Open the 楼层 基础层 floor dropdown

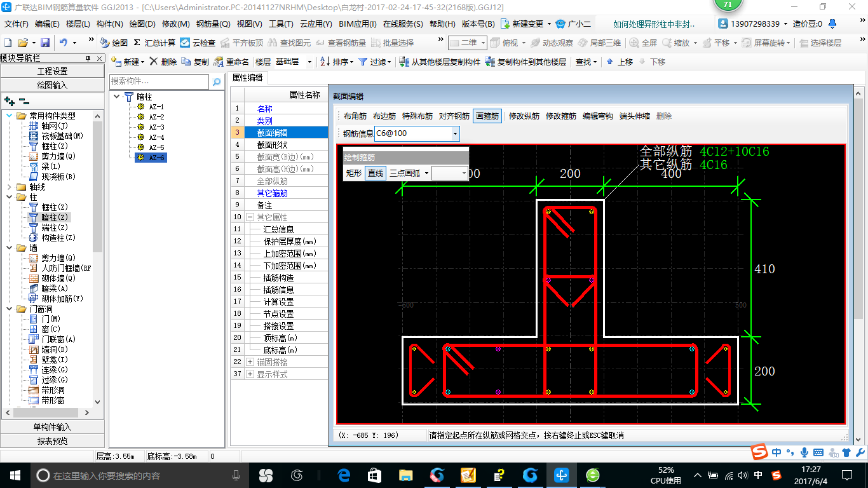(309, 62)
